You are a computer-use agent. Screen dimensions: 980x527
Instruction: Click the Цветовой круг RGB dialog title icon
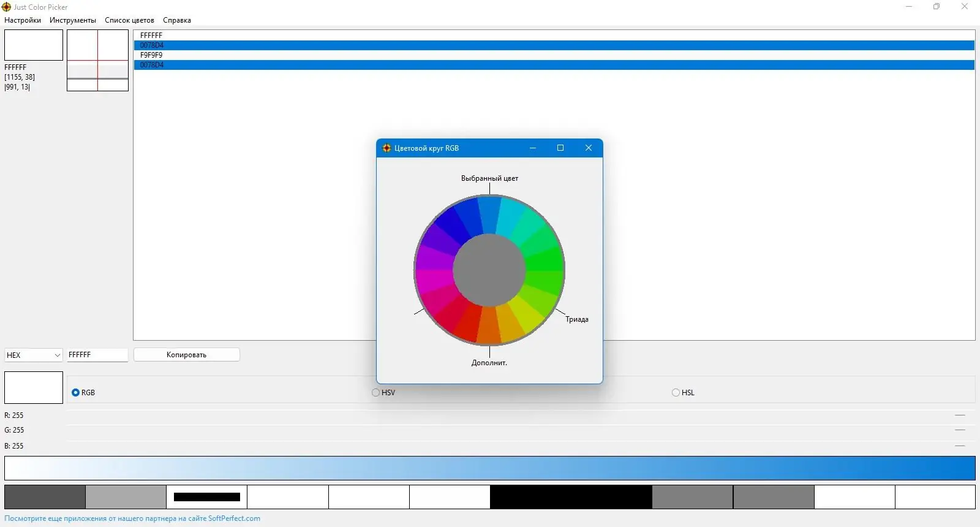pos(386,148)
